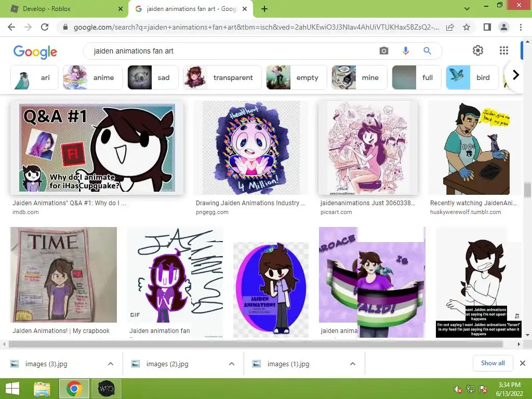The height and width of the screenshot is (399, 532).
Task: Open downloaded images (2).jpg
Action: (x=167, y=364)
